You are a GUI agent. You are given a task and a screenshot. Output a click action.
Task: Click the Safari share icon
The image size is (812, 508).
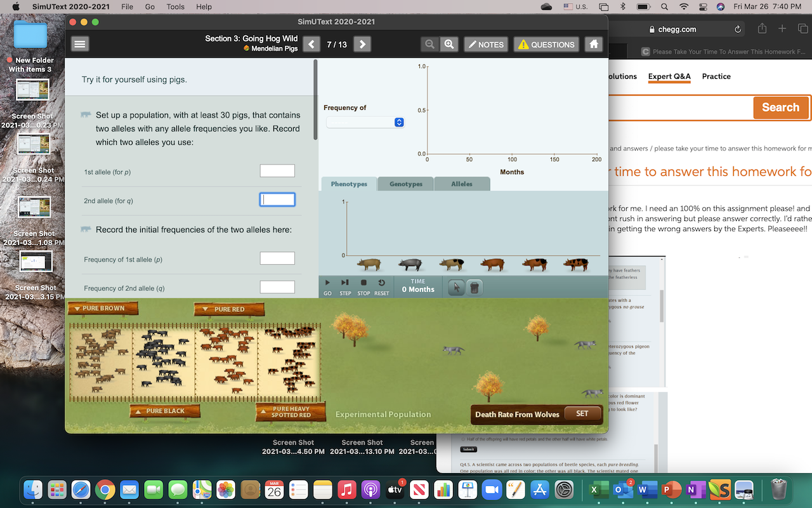click(762, 29)
